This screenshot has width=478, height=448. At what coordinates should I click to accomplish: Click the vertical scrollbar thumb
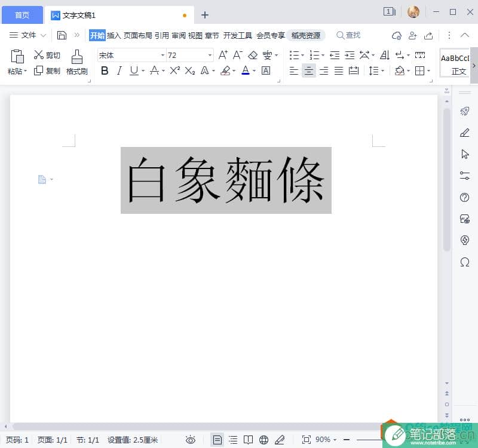coord(447,180)
